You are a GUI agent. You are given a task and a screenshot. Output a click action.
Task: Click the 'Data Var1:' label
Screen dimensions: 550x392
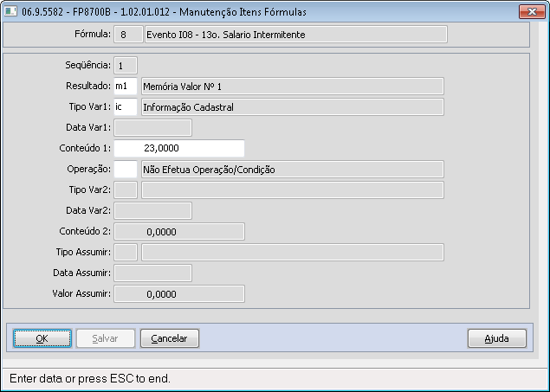point(88,127)
